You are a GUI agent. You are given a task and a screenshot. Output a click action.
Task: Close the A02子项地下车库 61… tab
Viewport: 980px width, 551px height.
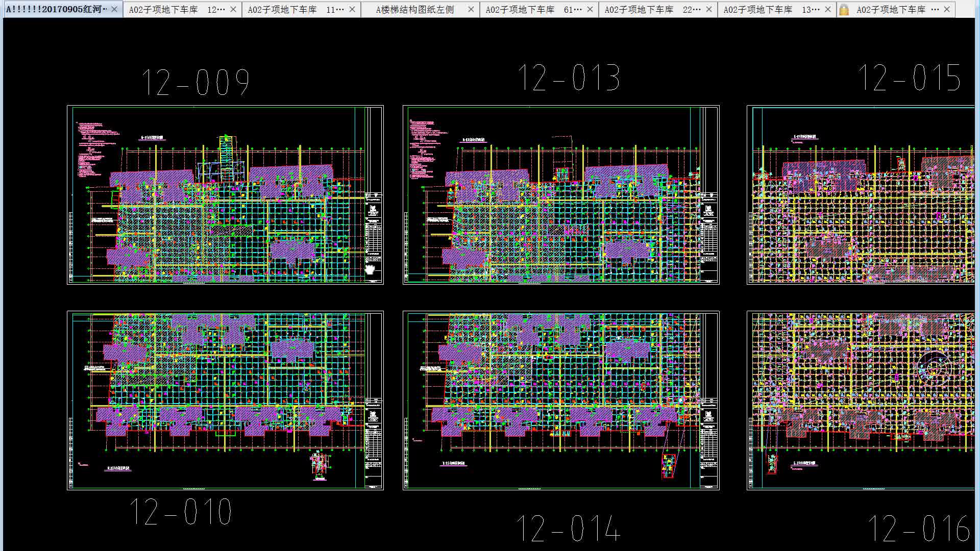coord(590,9)
